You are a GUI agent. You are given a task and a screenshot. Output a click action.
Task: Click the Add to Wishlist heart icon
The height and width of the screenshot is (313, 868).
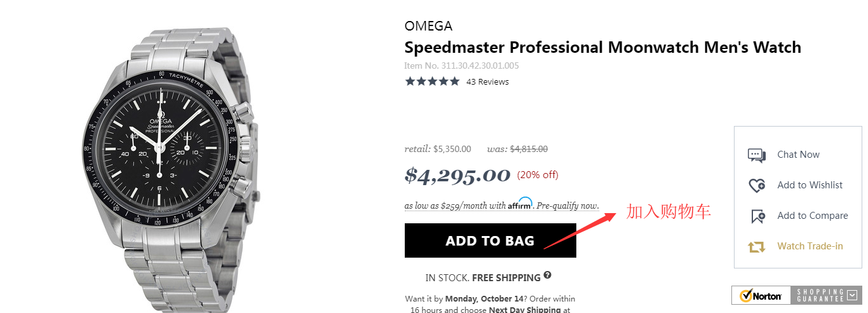click(756, 185)
